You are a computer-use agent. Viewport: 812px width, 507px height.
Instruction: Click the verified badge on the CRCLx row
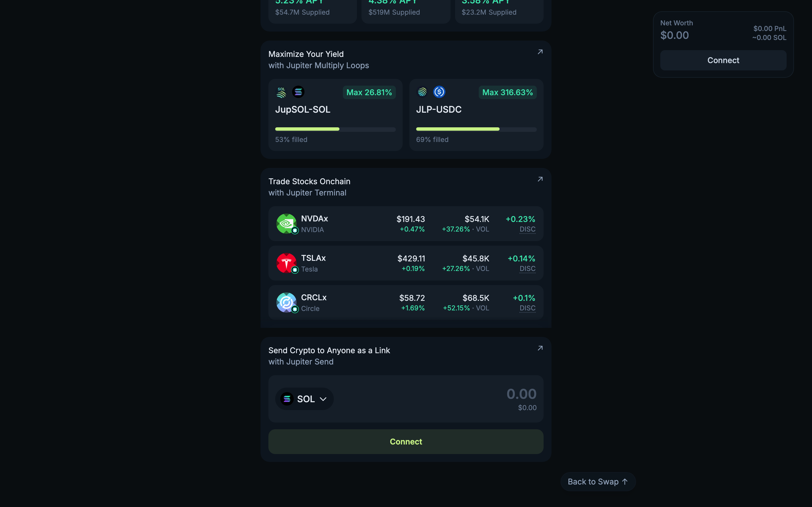(x=295, y=310)
